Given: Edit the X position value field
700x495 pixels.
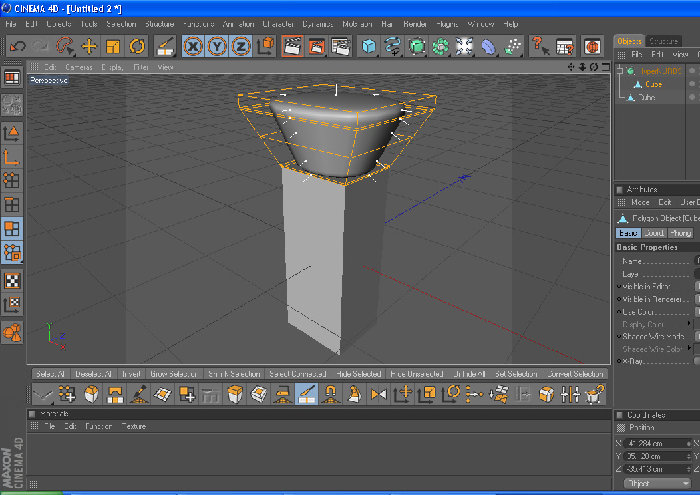Looking at the screenshot, I should (656, 443).
